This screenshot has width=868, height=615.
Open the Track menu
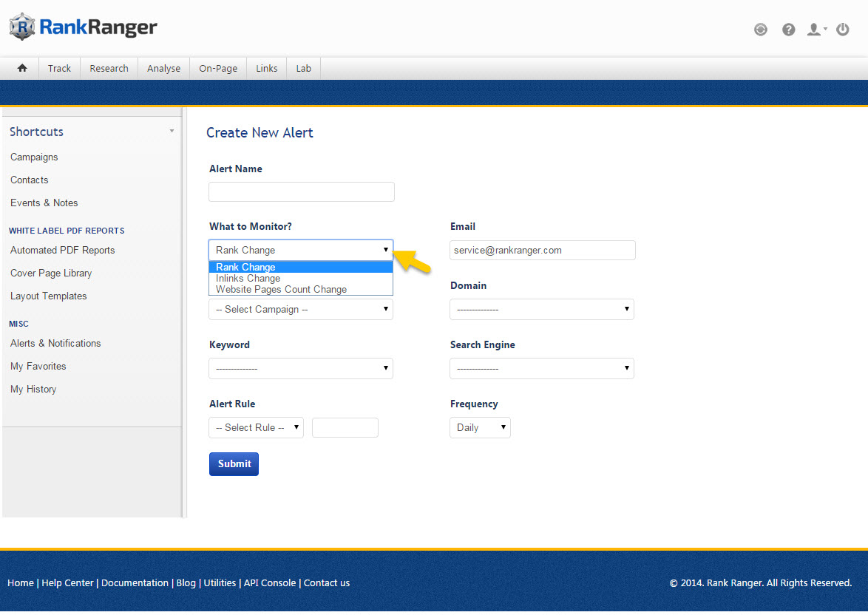(59, 68)
